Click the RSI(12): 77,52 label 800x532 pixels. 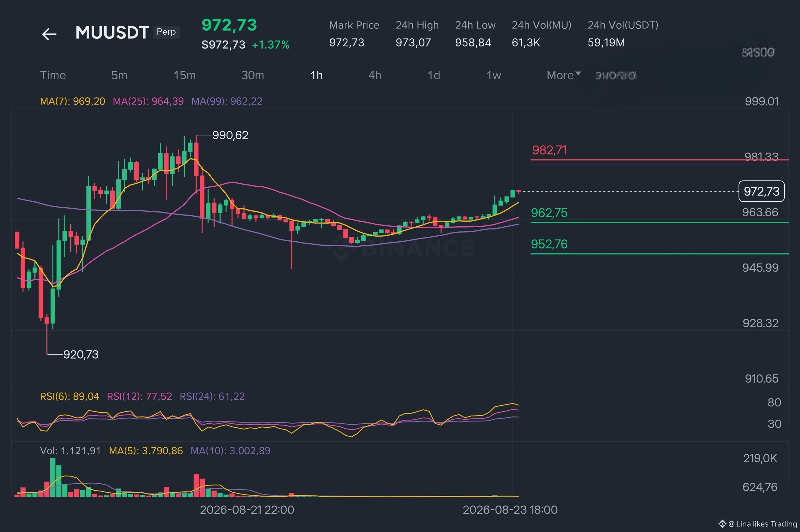point(140,396)
